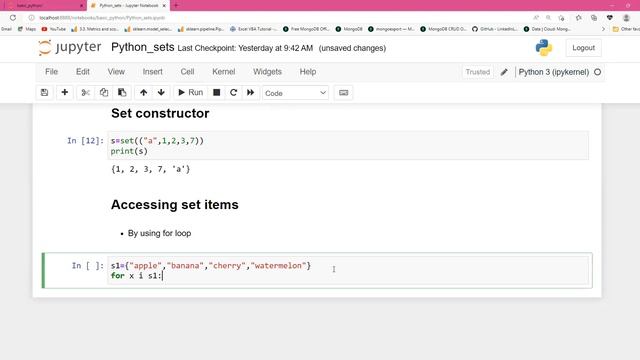Save notebook with the floppy disk icon
The height and width of the screenshot is (360, 640).
(44, 93)
